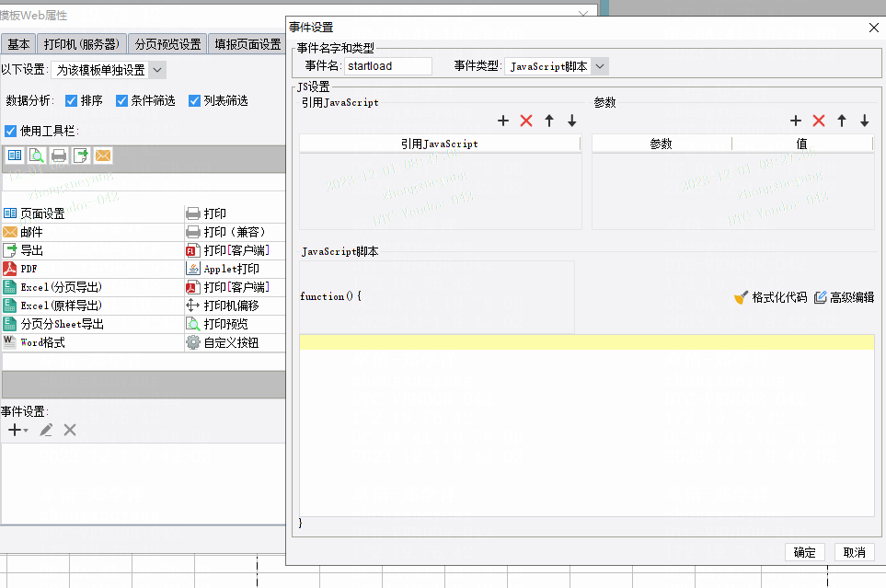Click the 参数 column header

click(662, 144)
